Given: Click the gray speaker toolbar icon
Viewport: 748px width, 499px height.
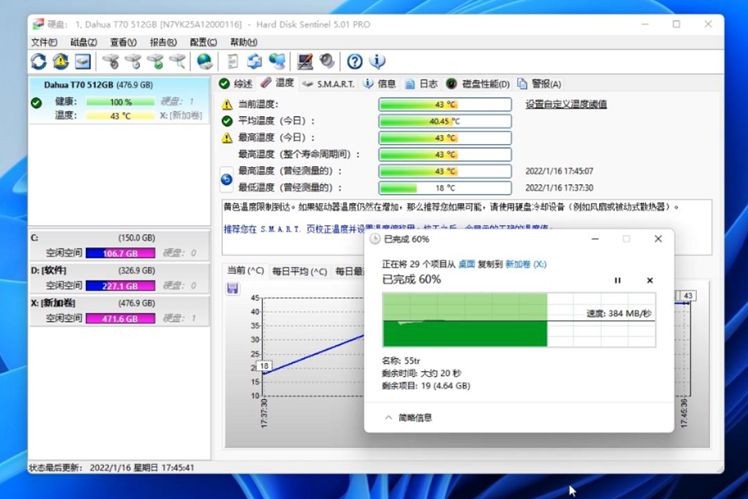Looking at the screenshot, I should [x=327, y=62].
